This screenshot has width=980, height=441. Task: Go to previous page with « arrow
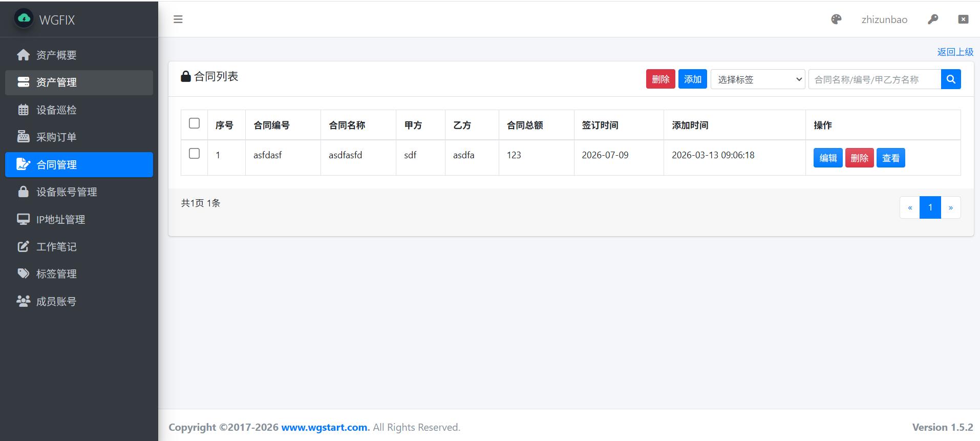click(910, 207)
